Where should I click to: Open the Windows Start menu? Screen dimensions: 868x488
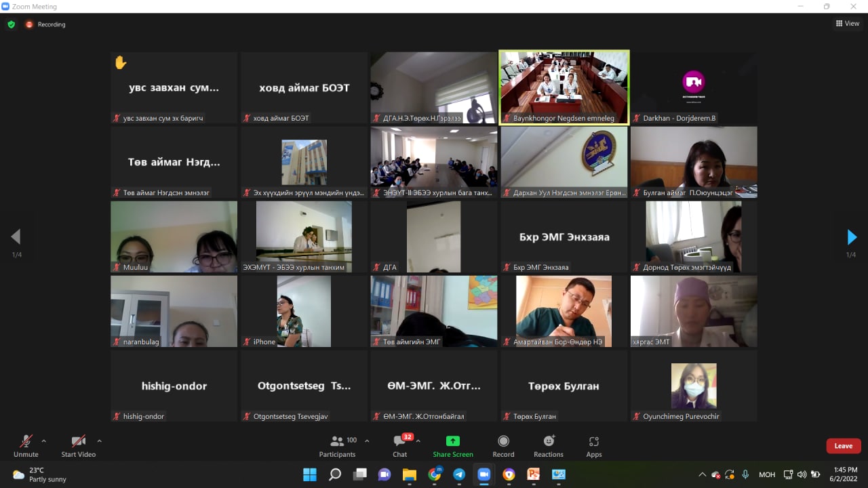pos(309,474)
